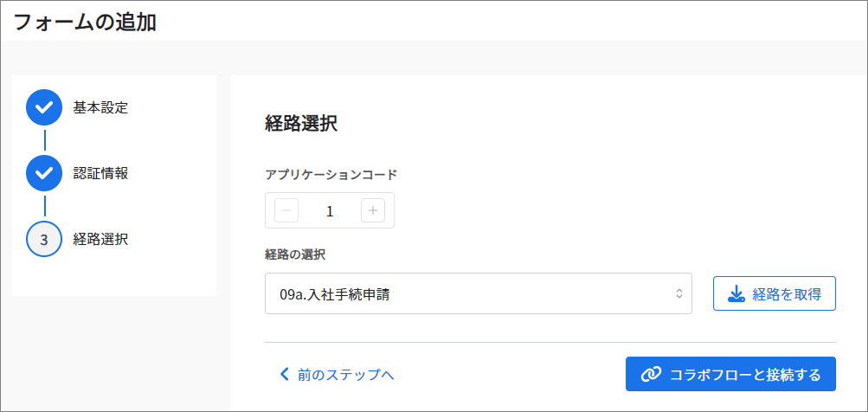Screen dimensions: 868x412
Task: Return via the 前のステップへ link
Action: 338,374
